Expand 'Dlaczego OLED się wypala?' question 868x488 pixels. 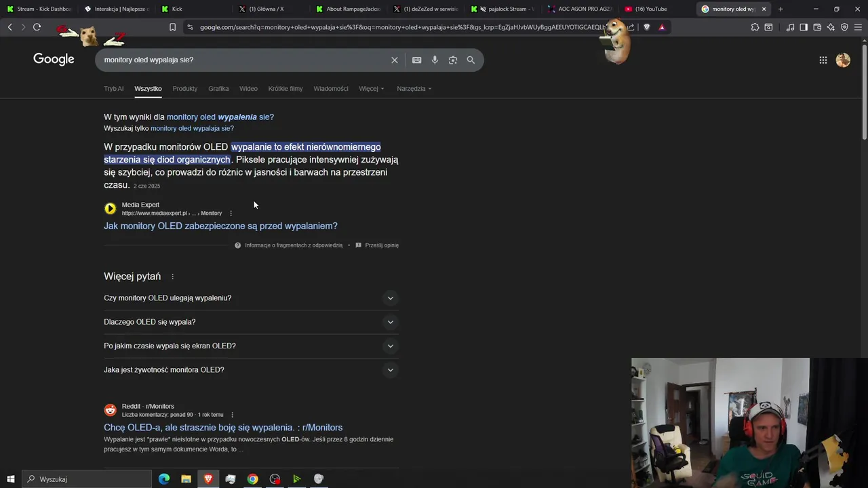click(251, 322)
